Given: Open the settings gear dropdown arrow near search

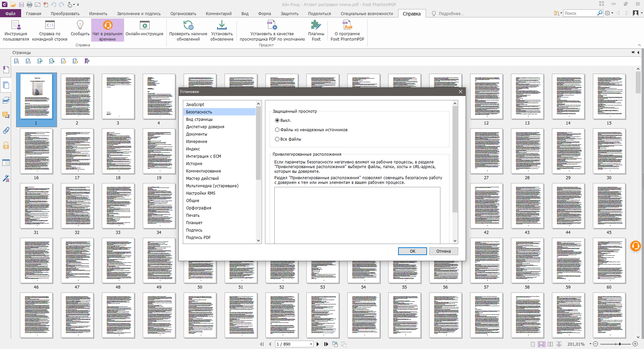Looking at the screenshot, I should coord(612,13).
